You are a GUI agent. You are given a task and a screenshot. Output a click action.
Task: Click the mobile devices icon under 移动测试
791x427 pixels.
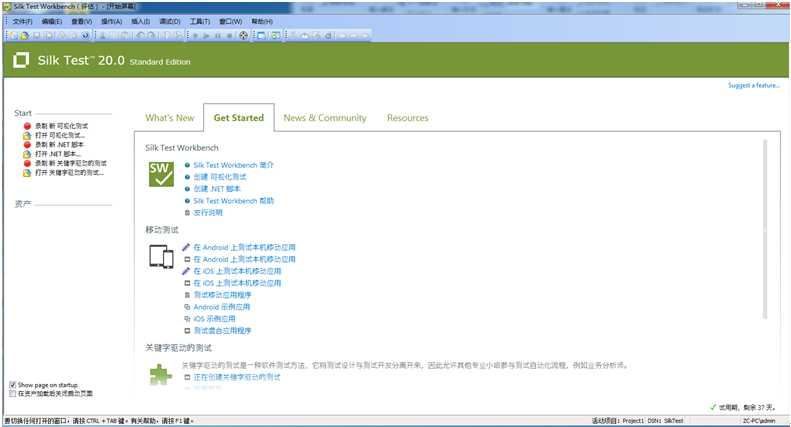click(x=161, y=256)
